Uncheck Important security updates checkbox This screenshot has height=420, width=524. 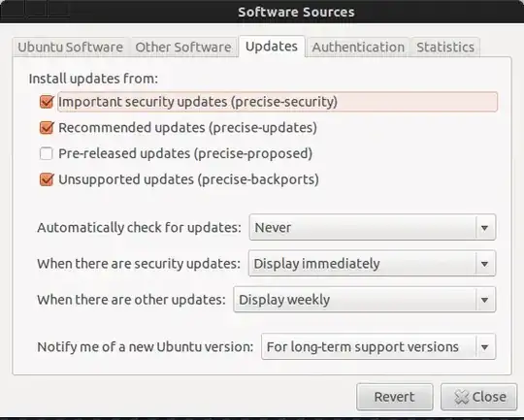(x=47, y=102)
